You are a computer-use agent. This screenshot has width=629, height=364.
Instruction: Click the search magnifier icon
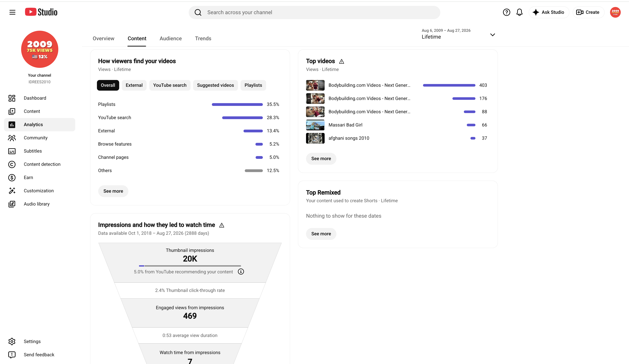point(198,13)
